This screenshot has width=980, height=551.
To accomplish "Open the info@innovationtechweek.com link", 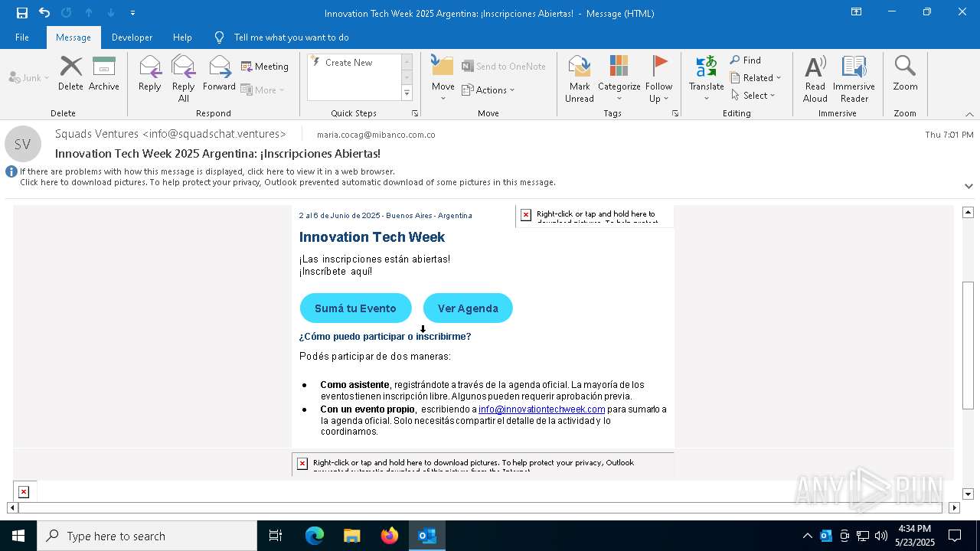I will (541, 409).
